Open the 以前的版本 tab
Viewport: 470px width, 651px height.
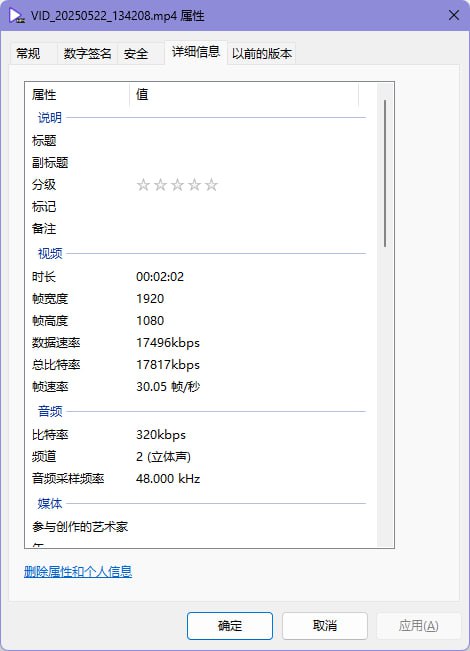coord(262,54)
